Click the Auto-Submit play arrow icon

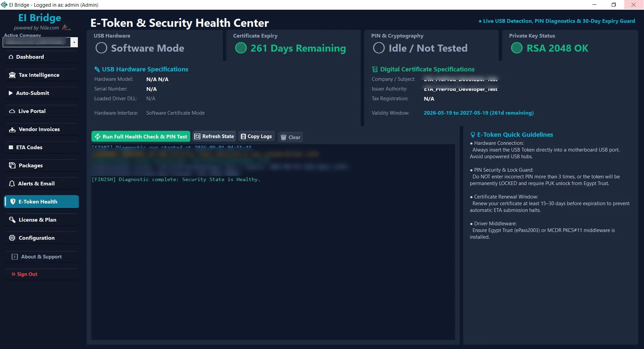click(x=11, y=93)
